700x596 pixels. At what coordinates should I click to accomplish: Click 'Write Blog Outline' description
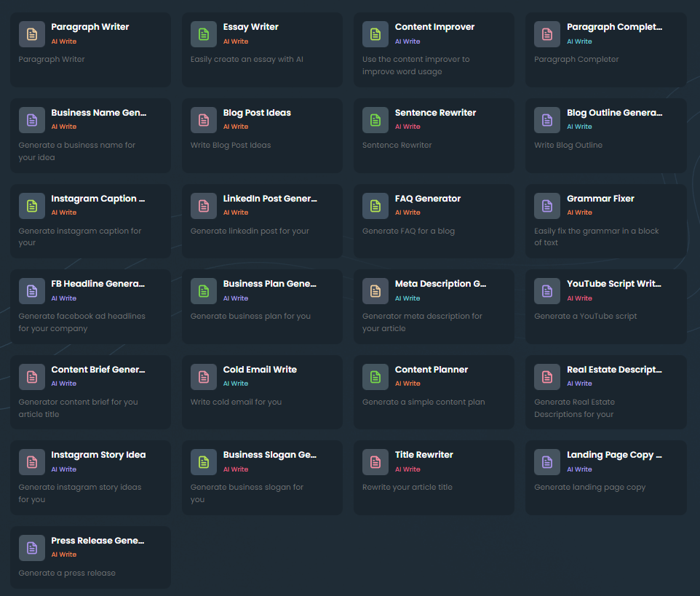pyautogui.click(x=568, y=145)
